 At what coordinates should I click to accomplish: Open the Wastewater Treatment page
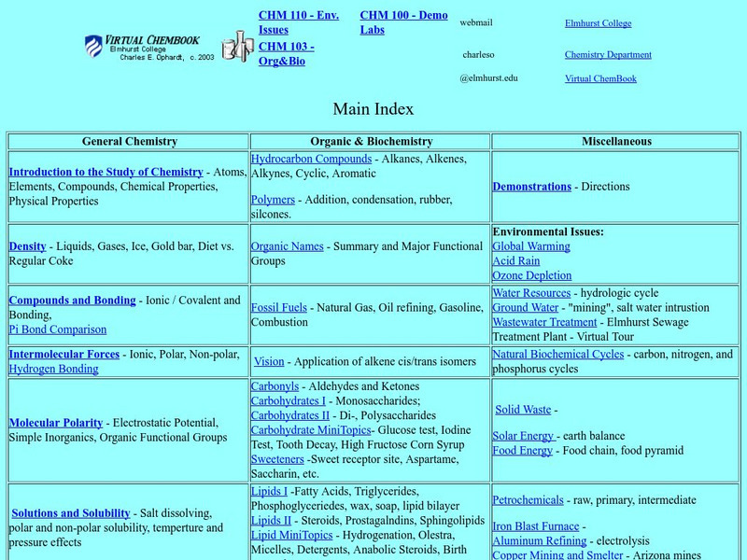click(x=546, y=321)
